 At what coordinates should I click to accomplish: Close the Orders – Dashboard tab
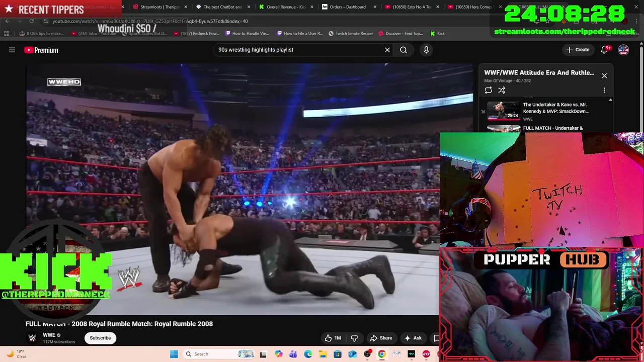[x=375, y=7]
